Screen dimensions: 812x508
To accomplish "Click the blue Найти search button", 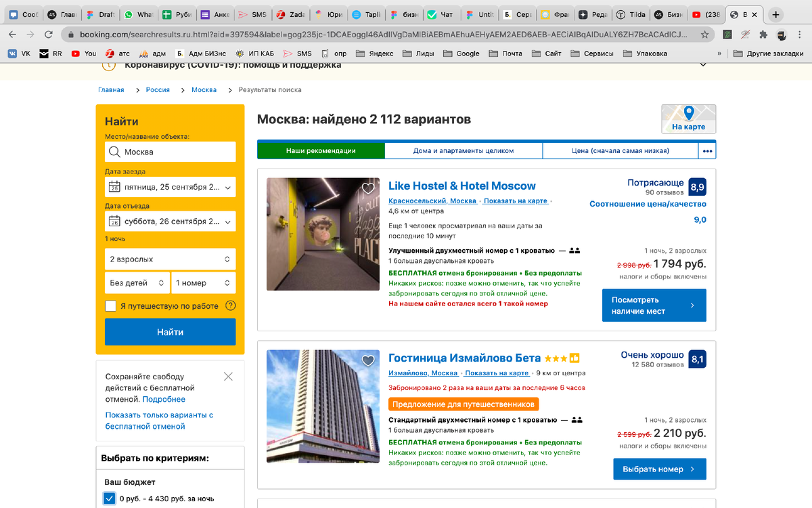I will tap(170, 332).
